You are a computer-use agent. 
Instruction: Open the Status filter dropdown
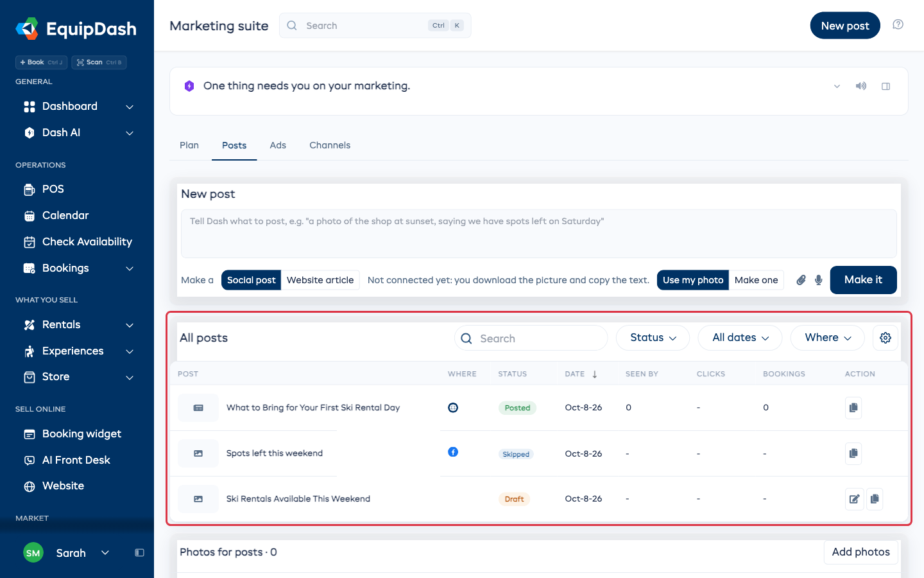pos(653,338)
